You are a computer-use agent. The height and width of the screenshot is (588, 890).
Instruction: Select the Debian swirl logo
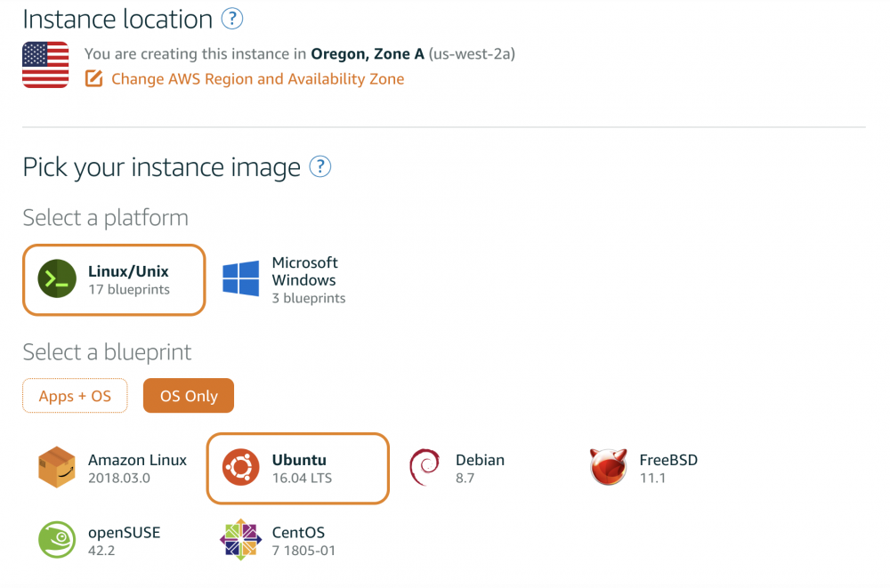[x=425, y=466]
